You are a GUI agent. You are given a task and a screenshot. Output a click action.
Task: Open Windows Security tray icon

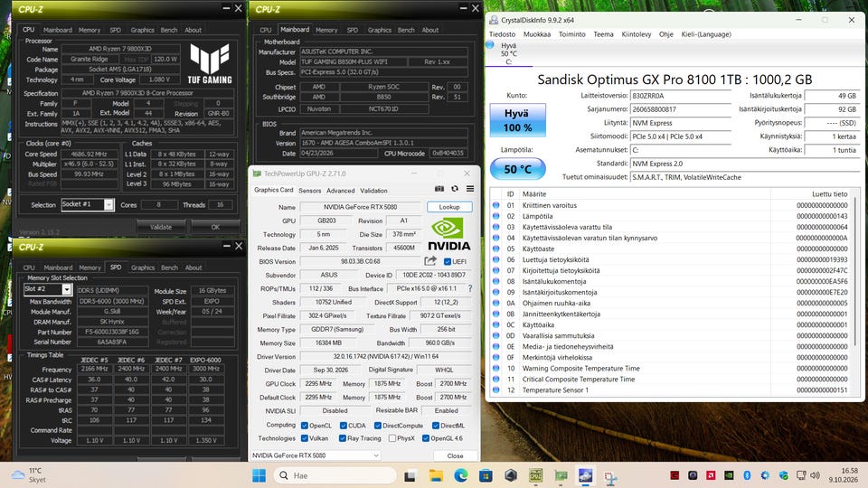point(783,475)
